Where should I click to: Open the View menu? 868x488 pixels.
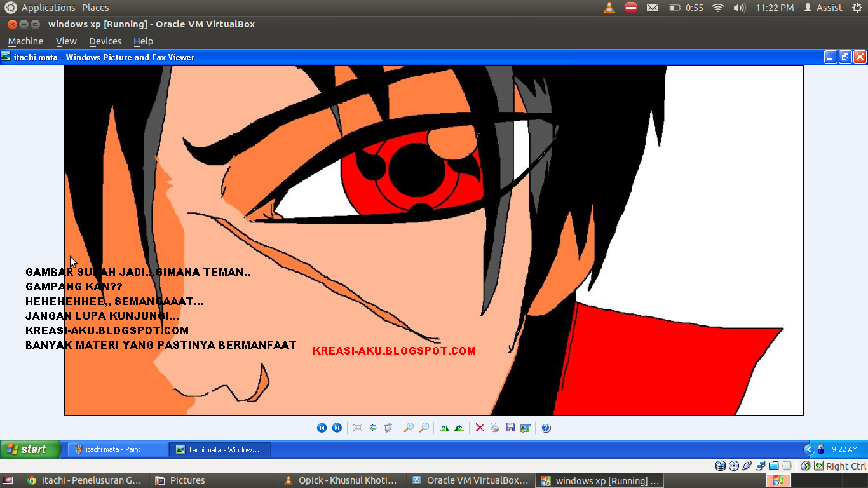[x=66, y=41]
